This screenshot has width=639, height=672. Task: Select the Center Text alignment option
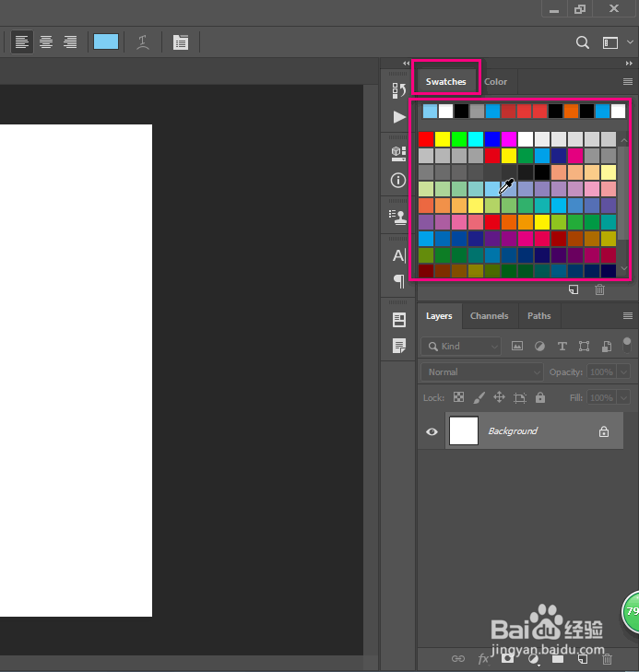[x=46, y=42]
